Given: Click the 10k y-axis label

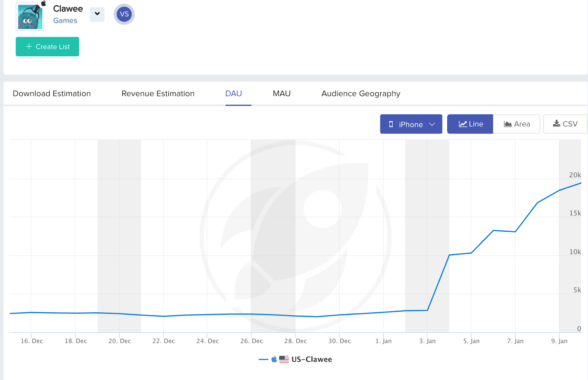Looking at the screenshot, I should click(x=575, y=252).
